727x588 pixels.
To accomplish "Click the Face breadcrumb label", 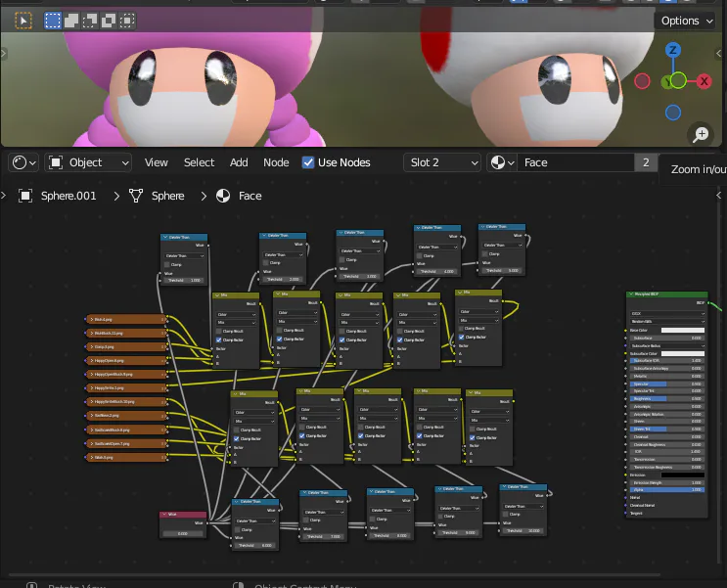I will click(x=250, y=196).
